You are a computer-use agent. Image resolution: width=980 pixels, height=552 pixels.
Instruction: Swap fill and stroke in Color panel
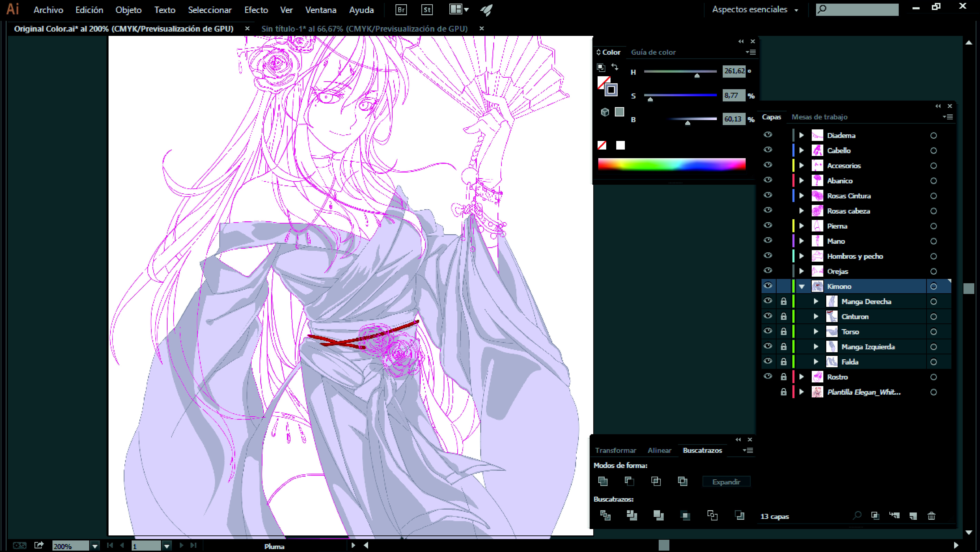(x=615, y=67)
